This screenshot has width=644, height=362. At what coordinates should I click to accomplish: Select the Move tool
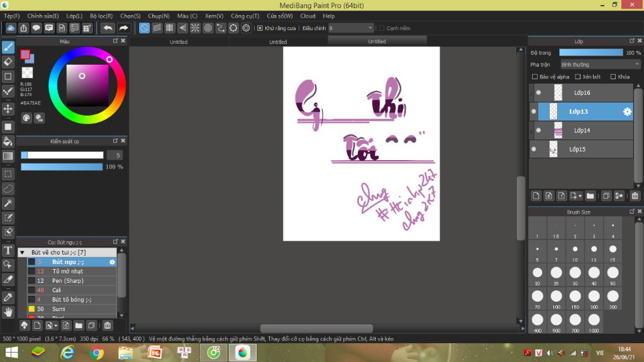pos(8,109)
